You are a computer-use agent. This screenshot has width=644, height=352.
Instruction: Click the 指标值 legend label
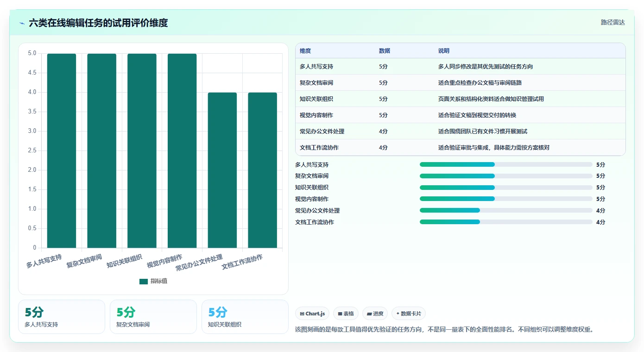(159, 281)
